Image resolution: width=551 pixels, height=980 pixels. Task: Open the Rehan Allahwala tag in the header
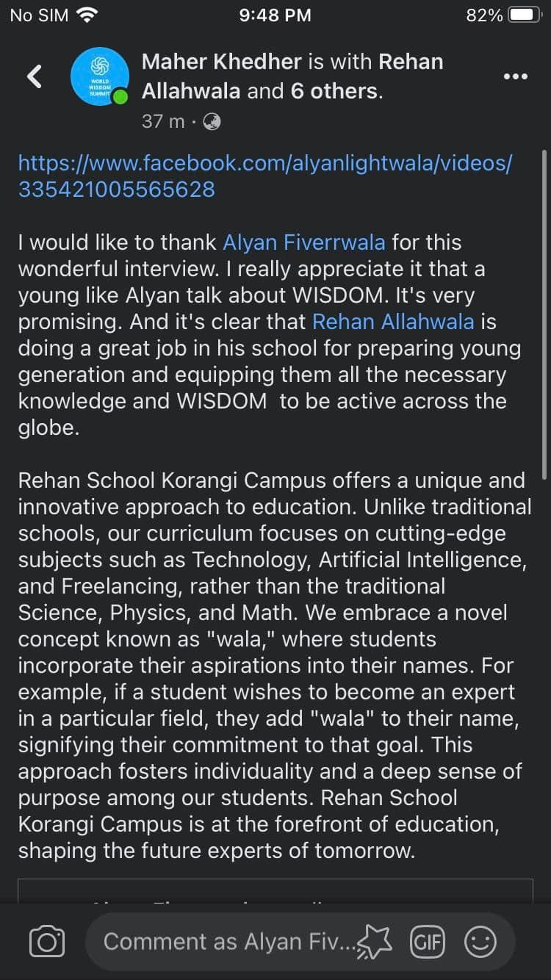[x=292, y=76]
